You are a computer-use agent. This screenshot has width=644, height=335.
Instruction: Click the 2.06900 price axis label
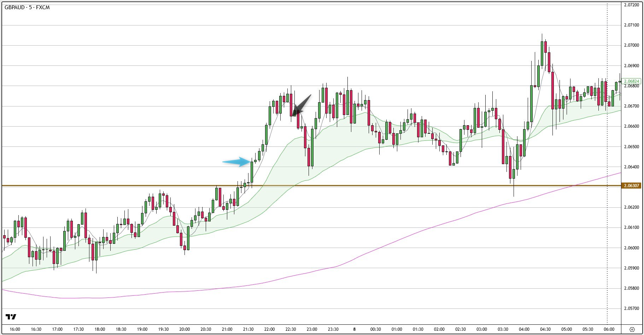click(631, 66)
